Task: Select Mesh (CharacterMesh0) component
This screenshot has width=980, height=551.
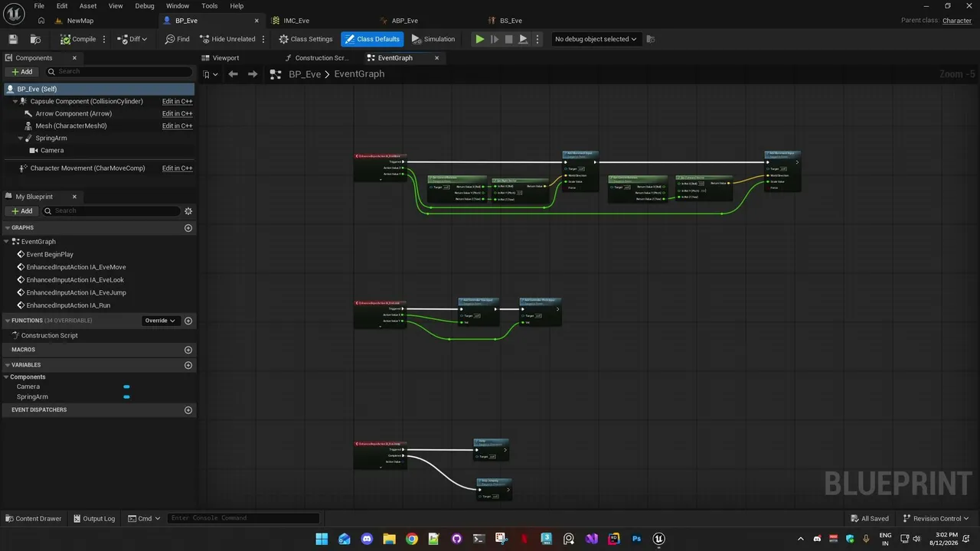Action: coord(71,126)
